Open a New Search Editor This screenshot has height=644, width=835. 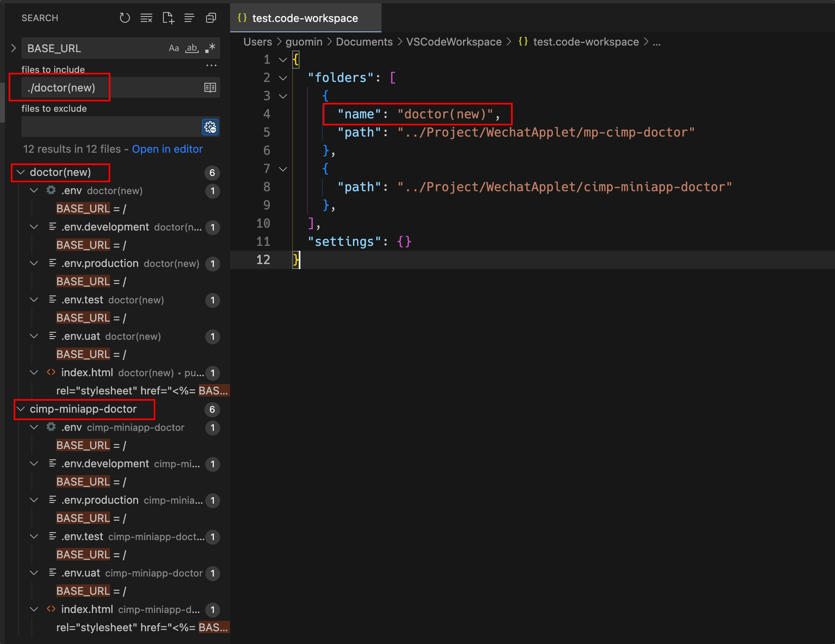point(168,18)
